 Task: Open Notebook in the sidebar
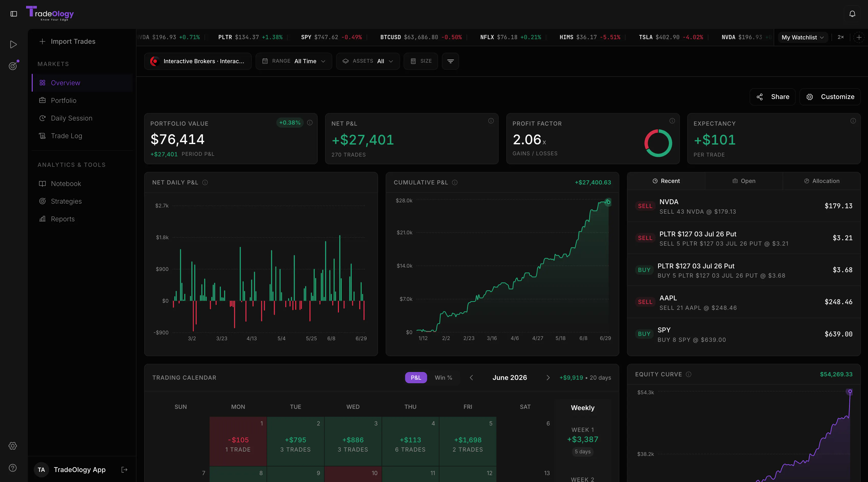pos(83,183)
